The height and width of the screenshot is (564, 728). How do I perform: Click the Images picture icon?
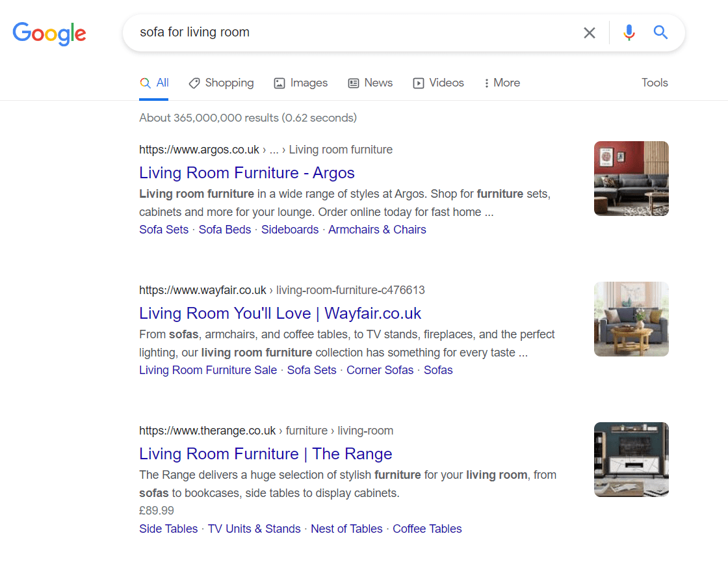click(279, 83)
